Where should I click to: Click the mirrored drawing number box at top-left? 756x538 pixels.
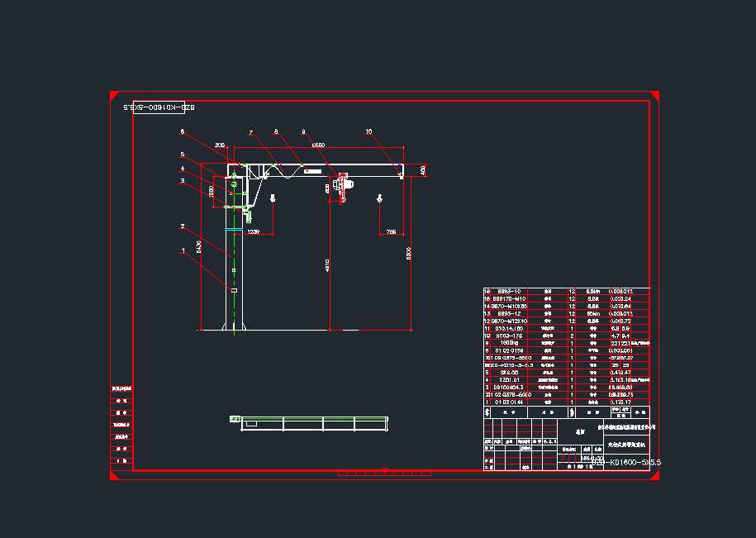pyautogui.click(x=159, y=107)
